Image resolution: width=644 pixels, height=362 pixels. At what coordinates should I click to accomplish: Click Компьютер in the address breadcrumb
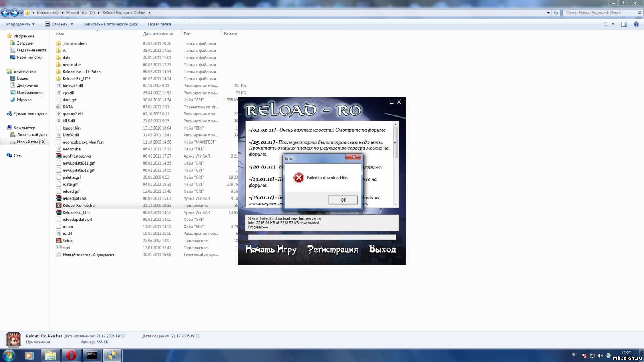48,13
